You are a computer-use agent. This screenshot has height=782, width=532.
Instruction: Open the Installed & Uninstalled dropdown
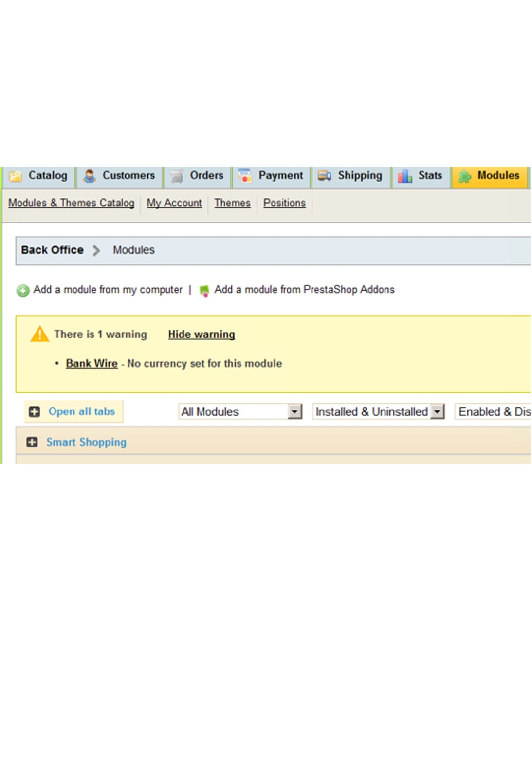378,411
